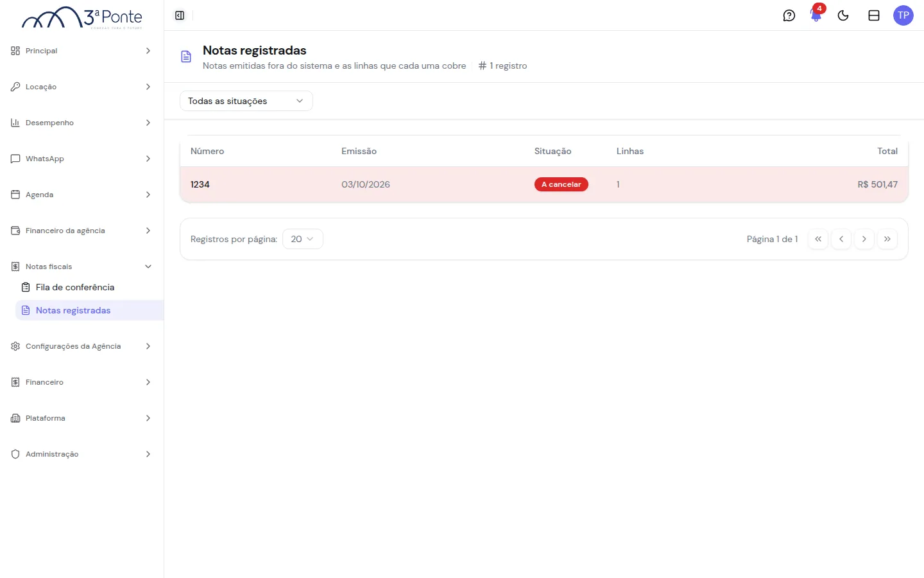Click the WhatsApp chat bubble icon
The image size is (924, 578).
pos(15,159)
